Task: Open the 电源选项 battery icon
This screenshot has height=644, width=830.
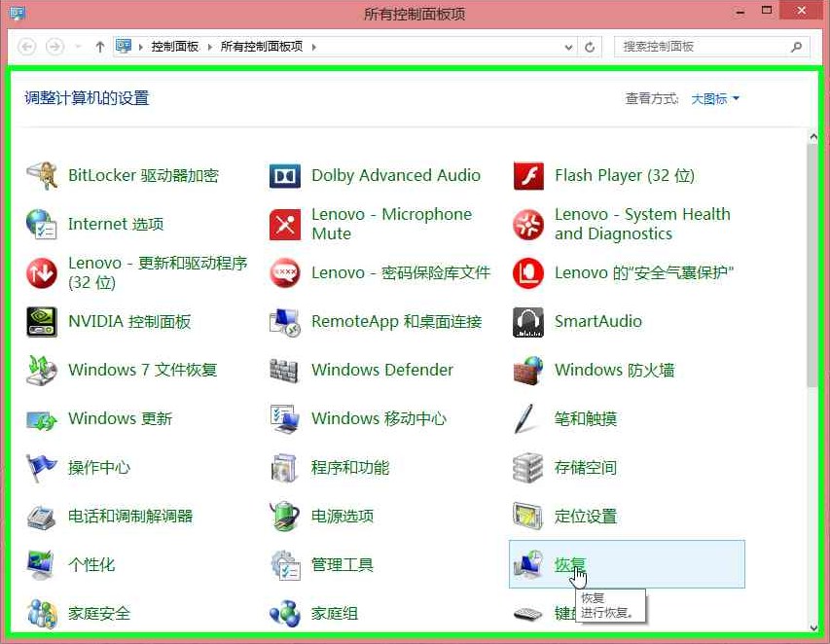Action: (x=284, y=517)
